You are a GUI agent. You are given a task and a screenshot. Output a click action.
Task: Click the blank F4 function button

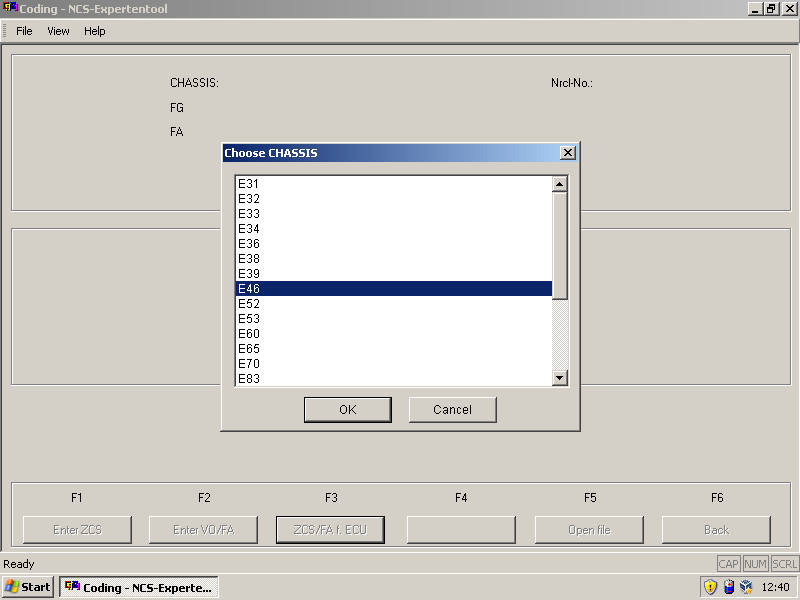[x=461, y=530]
